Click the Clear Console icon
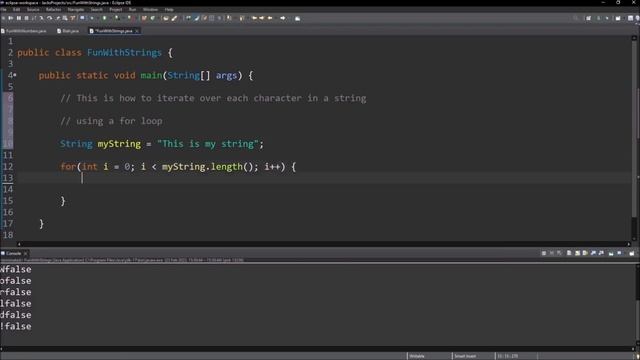The image size is (640, 360). (x=569, y=253)
